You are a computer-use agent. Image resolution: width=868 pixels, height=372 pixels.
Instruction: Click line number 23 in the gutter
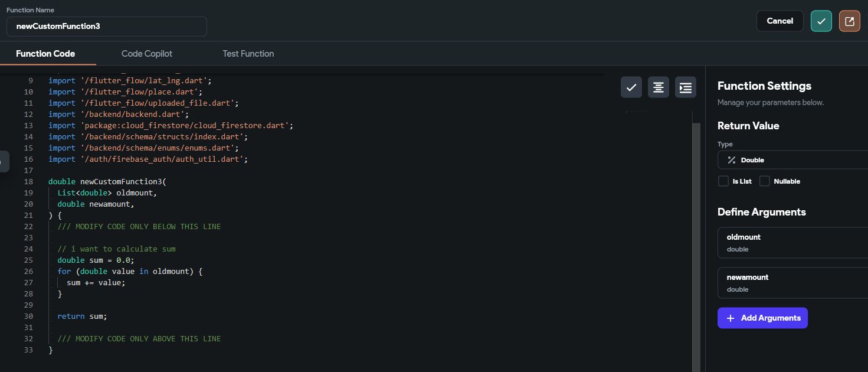coord(29,237)
